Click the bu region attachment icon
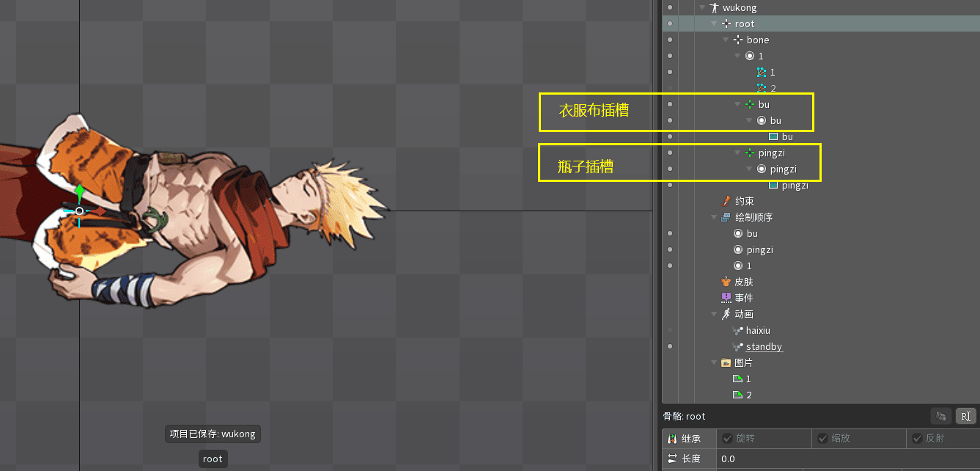This screenshot has height=471, width=980. coord(773,137)
